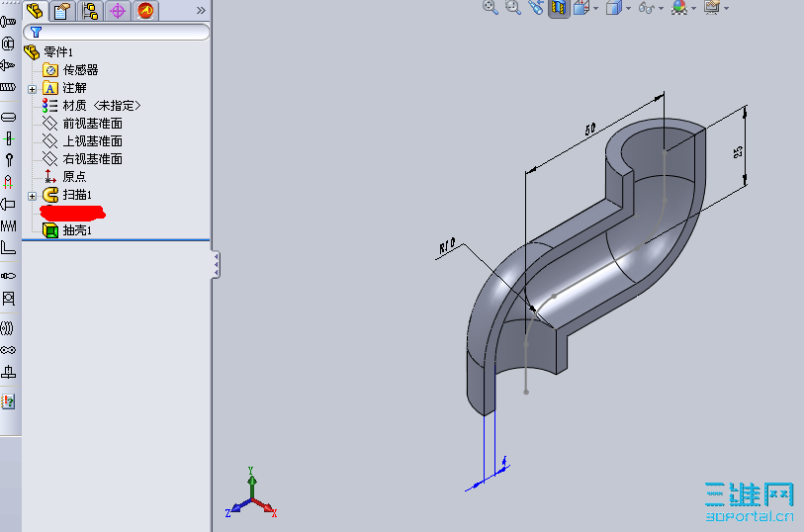The image size is (804, 532).
Task: Select the 25 dimension in viewport
Action: 738,152
